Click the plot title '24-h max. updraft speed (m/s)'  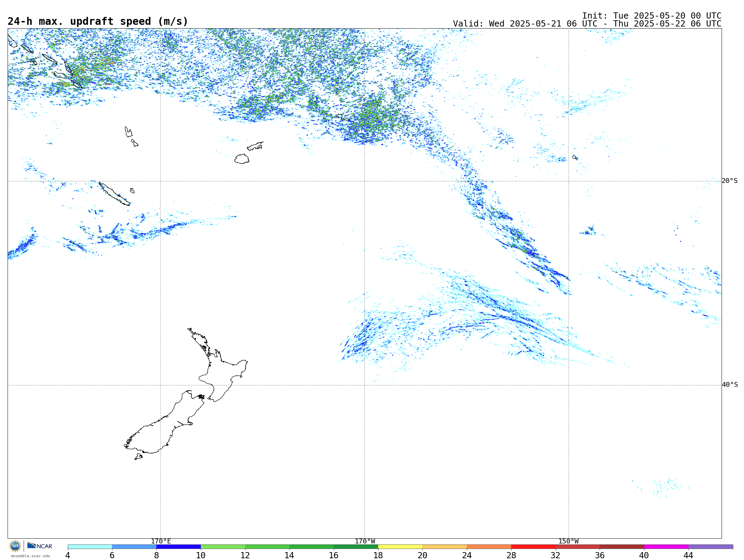tap(98, 21)
